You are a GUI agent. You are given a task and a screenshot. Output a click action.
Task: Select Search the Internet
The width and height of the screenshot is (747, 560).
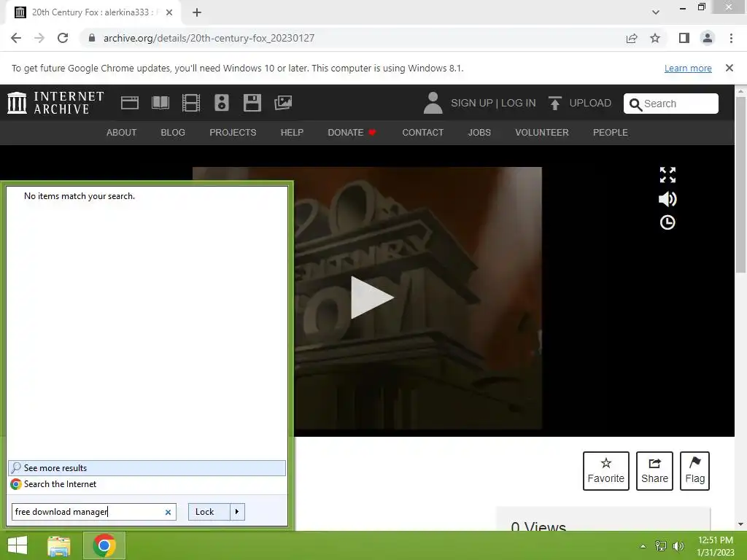(x=147, y=484)
